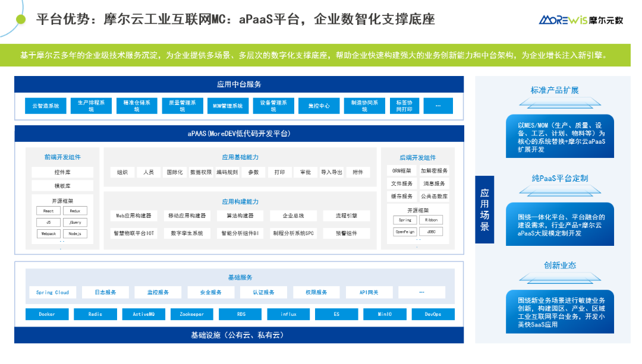
Task: Select the Redux framework box
Action: pyautogui.click(x=75, y=211)
